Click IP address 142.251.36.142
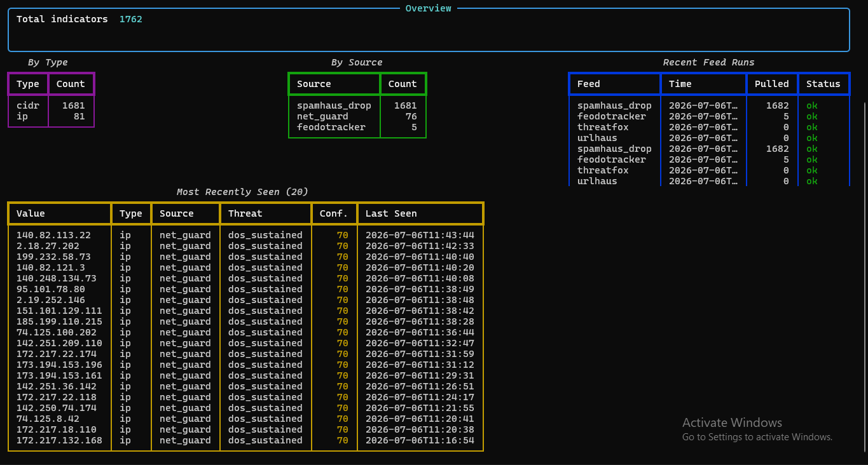Screen dimensions: 868x465 pos(57,386)
